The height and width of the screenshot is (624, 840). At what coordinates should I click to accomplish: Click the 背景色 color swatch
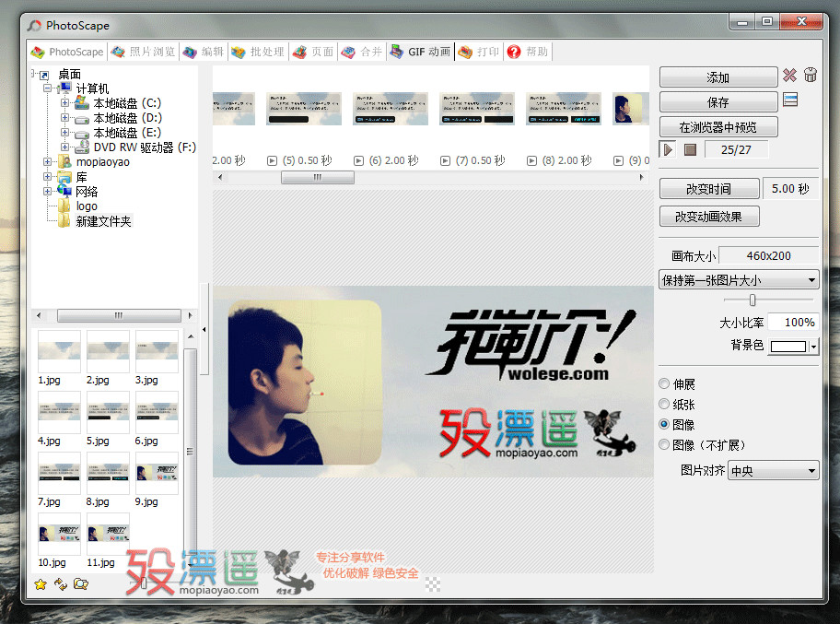(x=788, y=347)
